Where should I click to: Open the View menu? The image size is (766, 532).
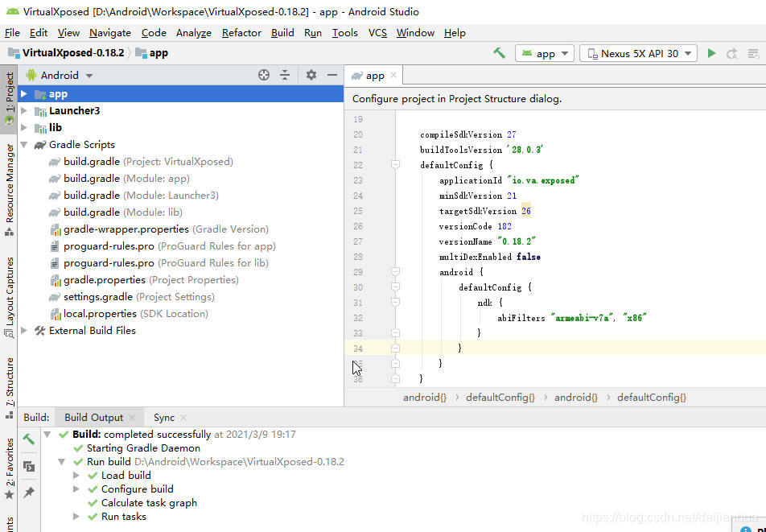tap(68, 33)
